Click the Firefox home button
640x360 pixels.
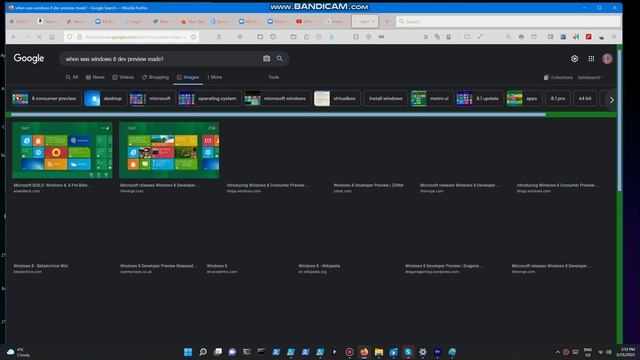click(x=52, y=37)
